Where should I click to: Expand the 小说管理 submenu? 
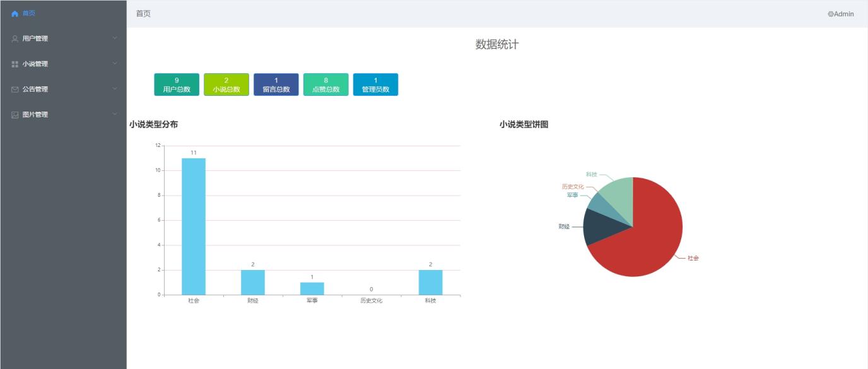pyautogui.click(x=114, y=63)
